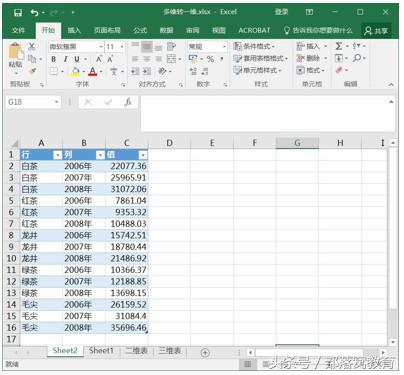Open the Fill down tool
This screenshot has width=404, height=375.
tap(339, 58)
